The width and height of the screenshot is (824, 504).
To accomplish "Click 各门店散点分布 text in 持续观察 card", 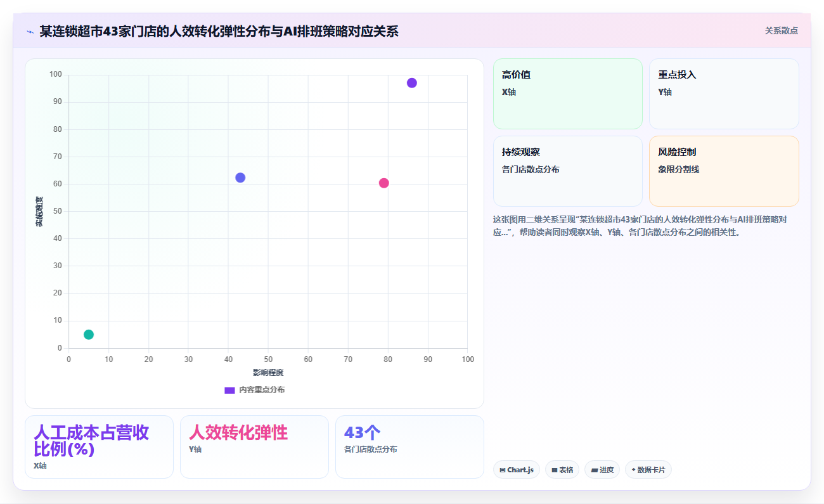I will point(531,169).
